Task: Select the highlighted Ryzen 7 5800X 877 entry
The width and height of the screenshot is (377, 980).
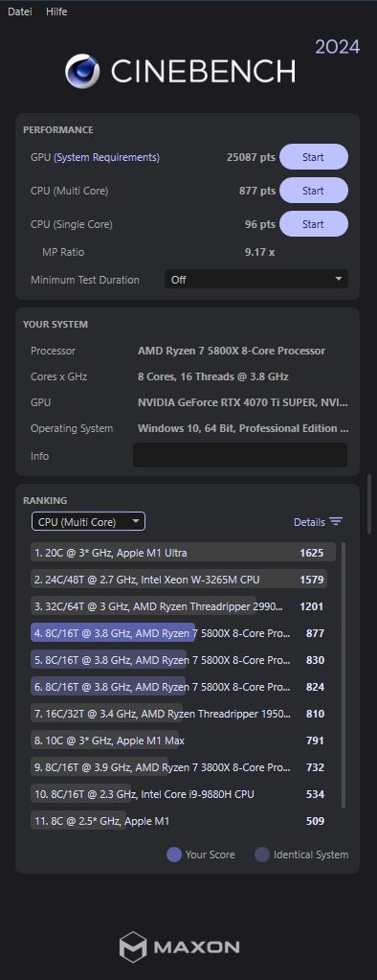Action: 184,633
